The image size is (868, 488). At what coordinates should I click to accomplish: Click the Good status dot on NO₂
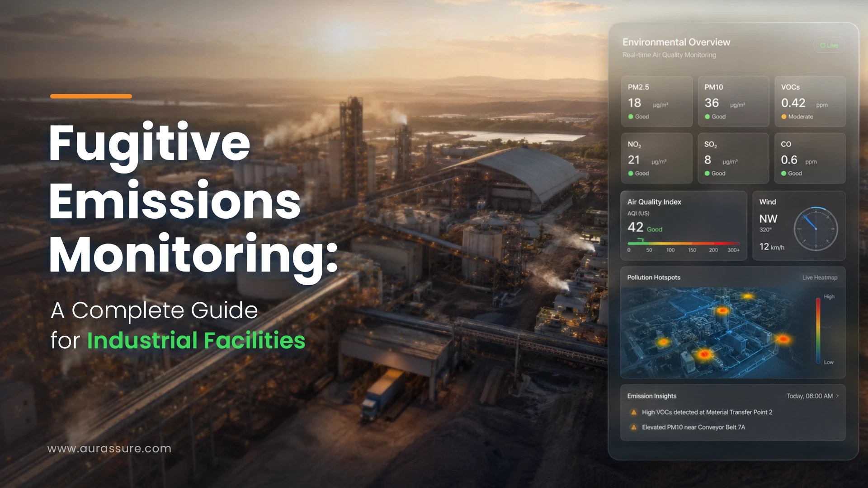631,174
